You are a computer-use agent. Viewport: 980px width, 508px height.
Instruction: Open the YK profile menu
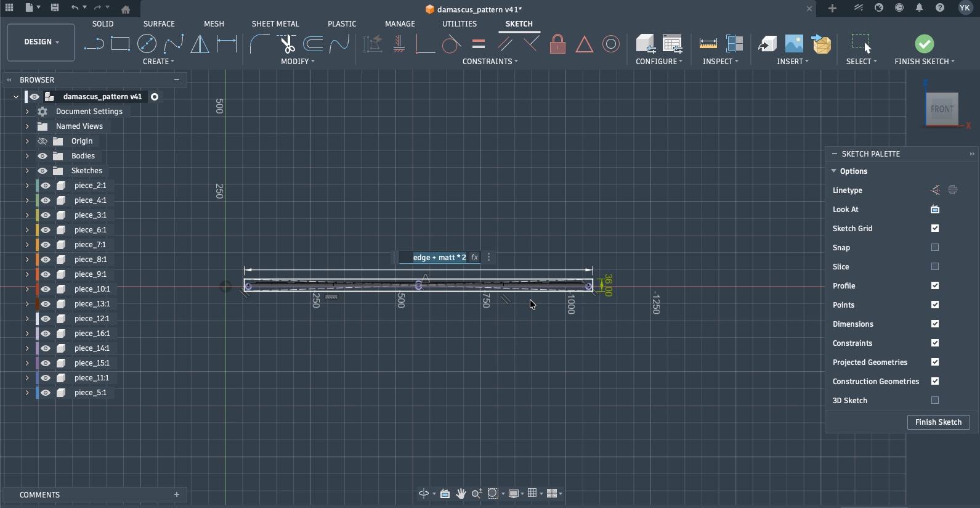pyautogui.click(x=965, y=8)
